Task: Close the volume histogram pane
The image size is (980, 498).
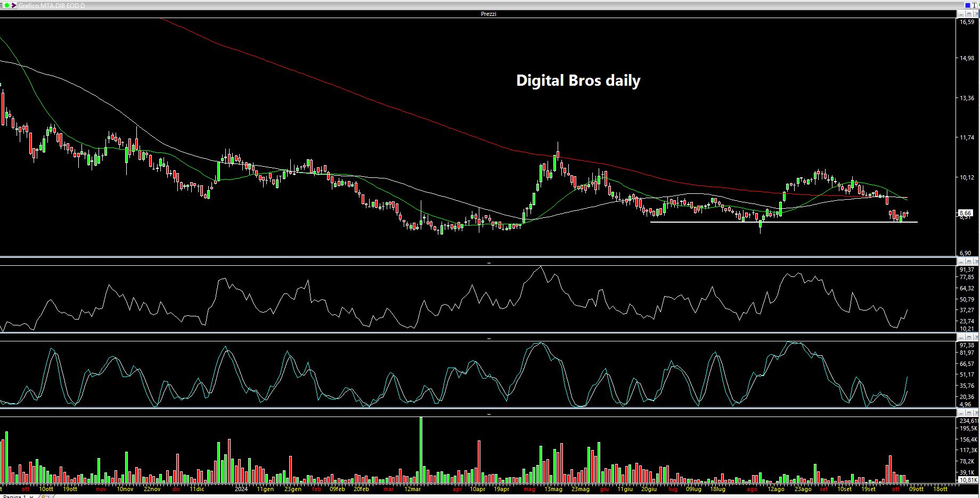Action: (x=976, y=413)
